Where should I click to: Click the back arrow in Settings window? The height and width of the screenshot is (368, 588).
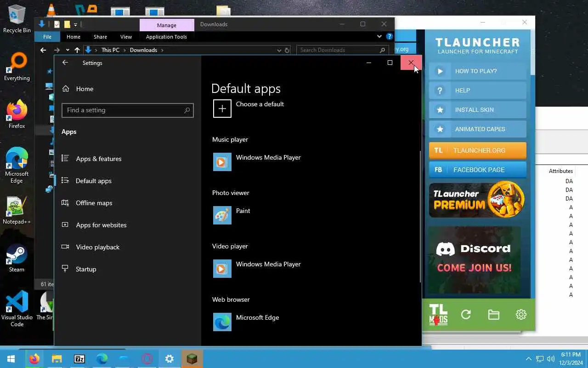[65, 63]
